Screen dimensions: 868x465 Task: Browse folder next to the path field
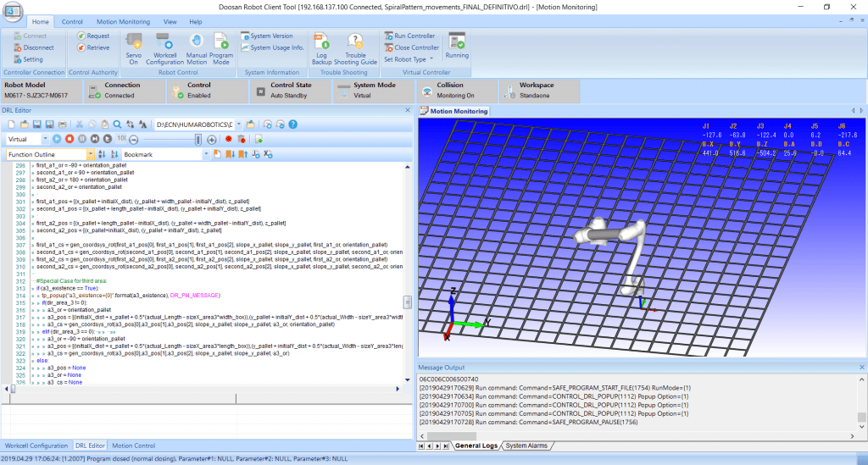coord(250,125)
